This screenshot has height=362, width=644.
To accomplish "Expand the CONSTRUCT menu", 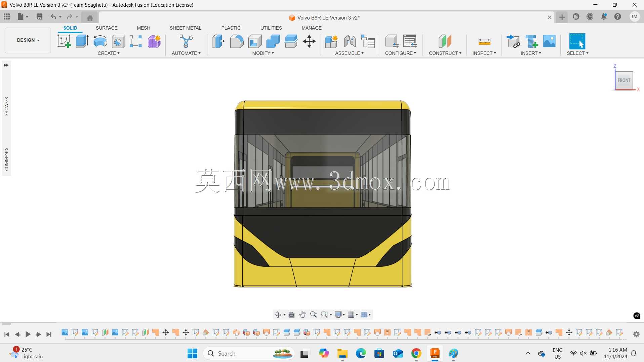I will [445, 53].
